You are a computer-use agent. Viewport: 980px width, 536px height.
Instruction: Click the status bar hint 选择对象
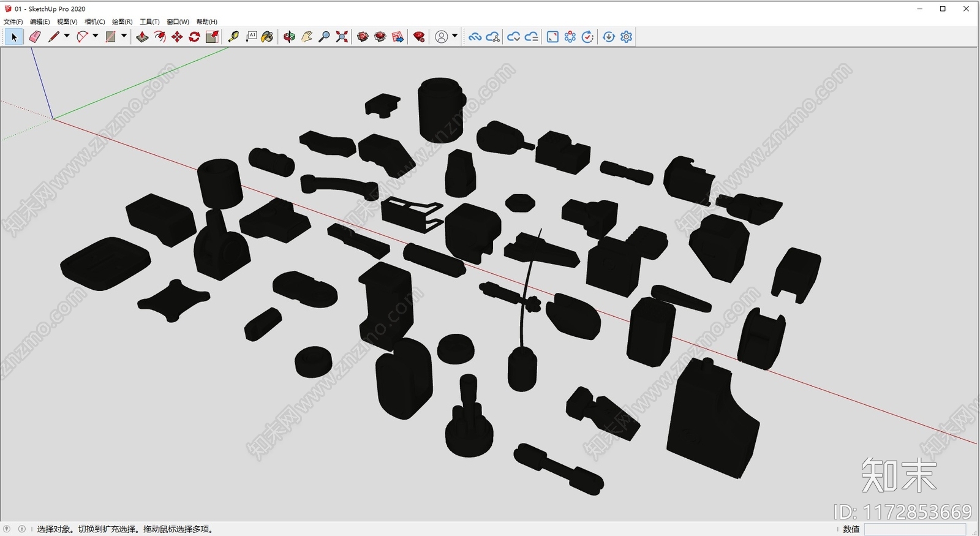54,529
